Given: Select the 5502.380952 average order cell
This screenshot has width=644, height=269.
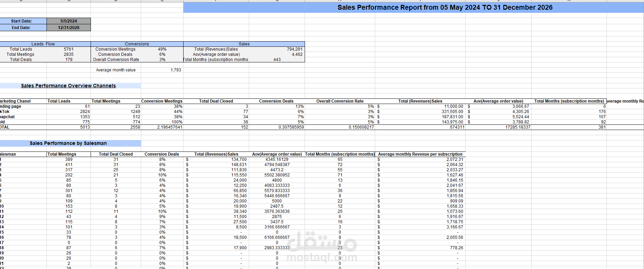Looking at the screenshot, I should (277, 175).
